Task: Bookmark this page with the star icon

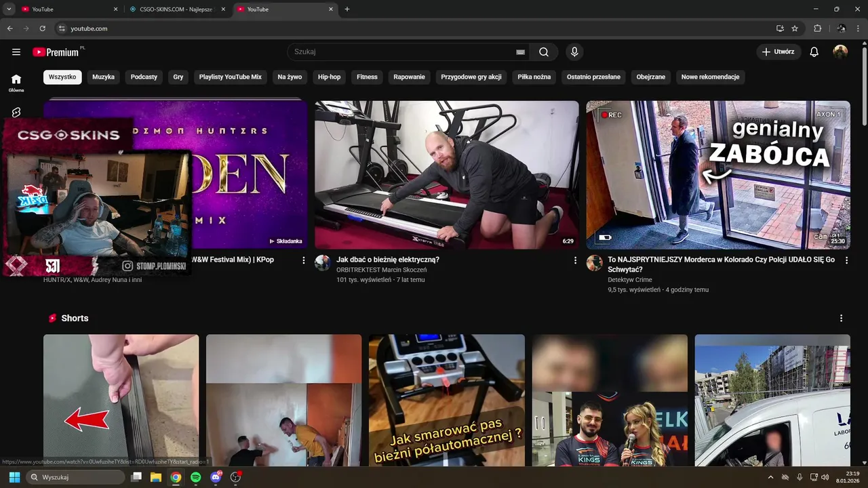Action: click(795, 28)
